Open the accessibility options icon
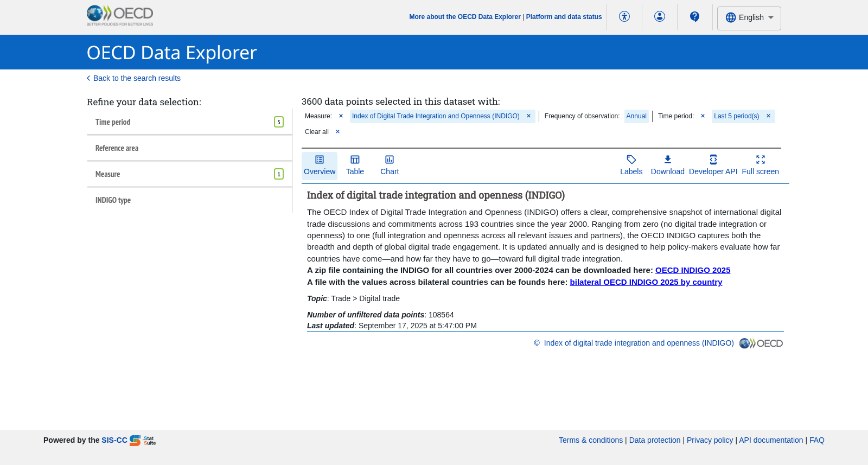The width and height of the screenshot is (868, 465). pos(624,17)
